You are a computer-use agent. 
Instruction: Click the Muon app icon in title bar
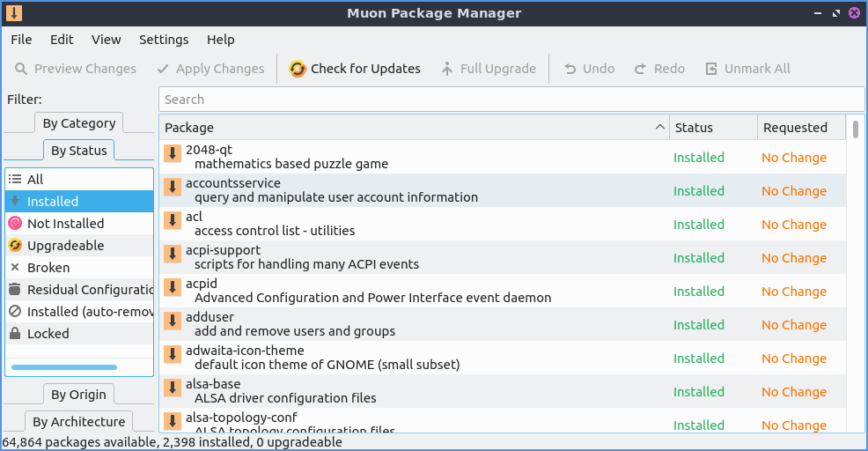pos(14,13)
